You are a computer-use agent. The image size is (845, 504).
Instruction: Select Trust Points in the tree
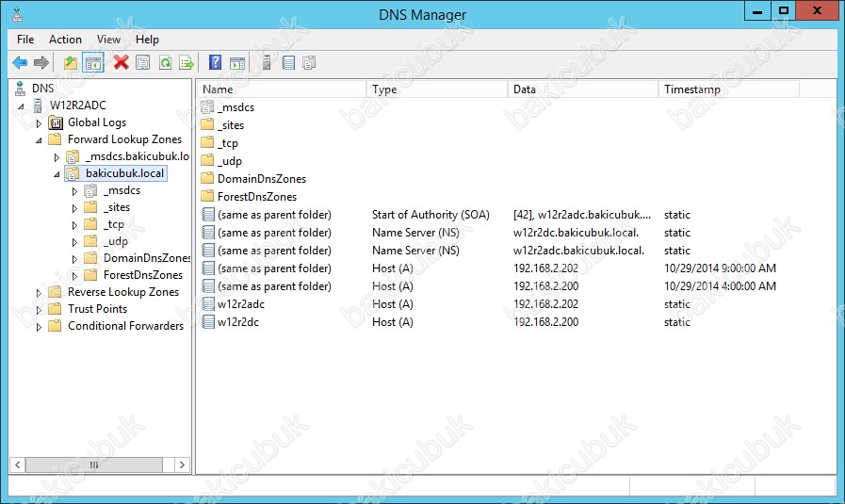tap(98, 309)
